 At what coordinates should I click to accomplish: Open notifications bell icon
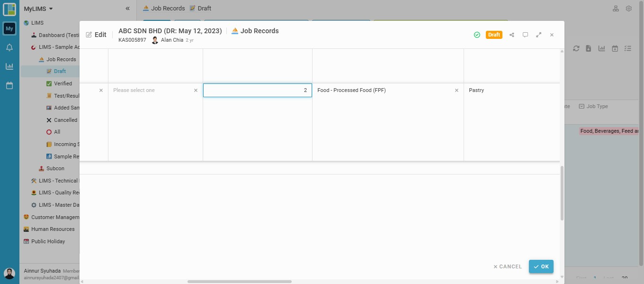tap(9, 47)
